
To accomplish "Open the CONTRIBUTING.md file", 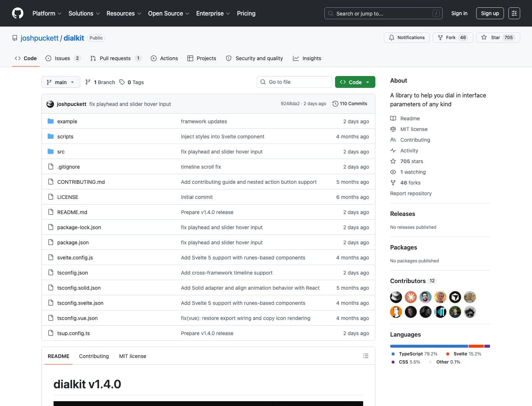I will click(x=81, y=182).
